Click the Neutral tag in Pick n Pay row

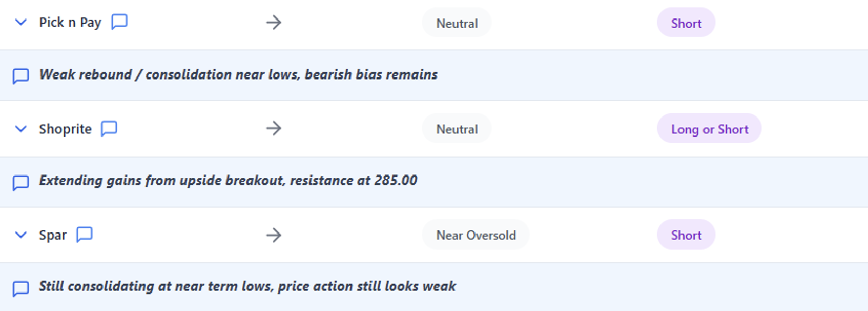(x=457, y=23)
